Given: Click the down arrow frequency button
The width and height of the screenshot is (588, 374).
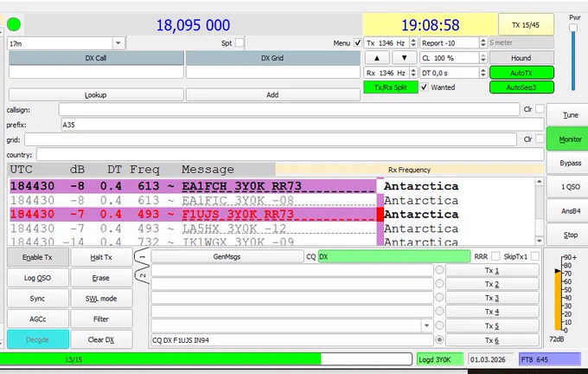Looking at the screenshot, I should [405, 58].
